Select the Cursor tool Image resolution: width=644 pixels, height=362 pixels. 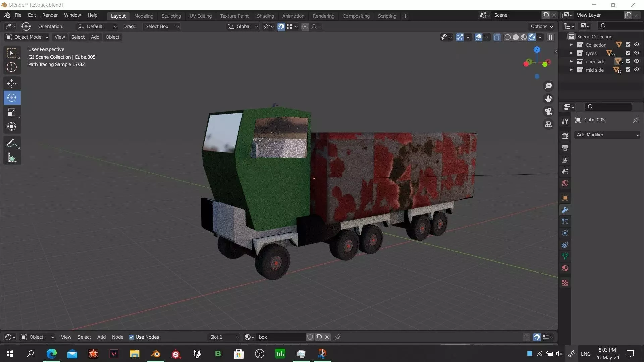pyautogui.click(x=12, y=67)
